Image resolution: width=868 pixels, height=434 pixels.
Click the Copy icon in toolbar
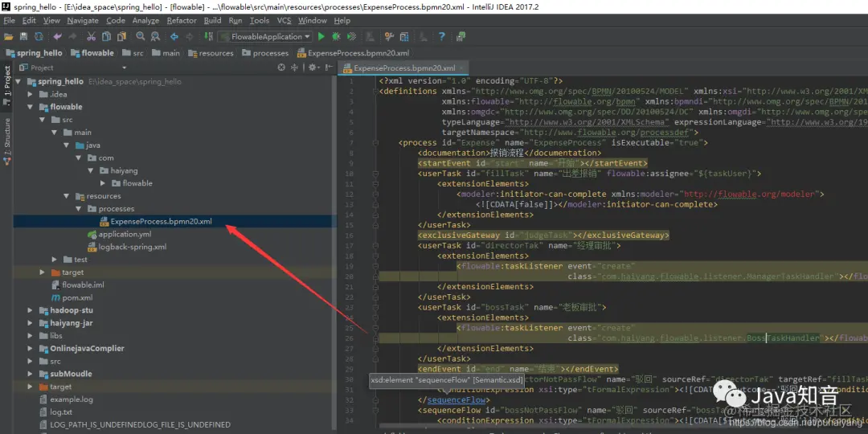tap(106, 36)
